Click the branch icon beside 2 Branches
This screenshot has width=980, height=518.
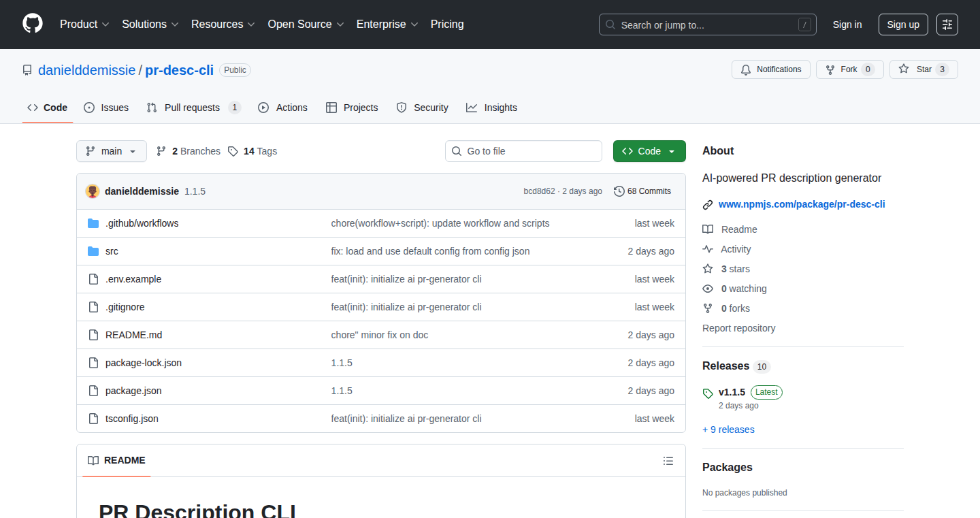[161, 151]
